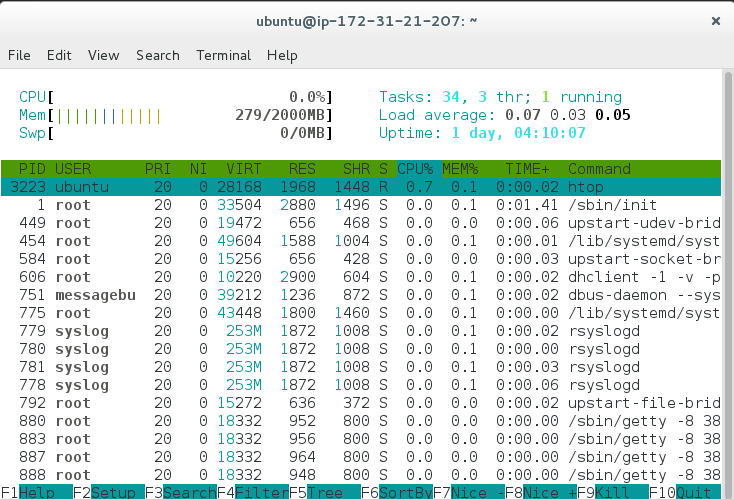Viewport: 734px width, 499px height.
Task: Click the F7 Nice - function button
Action: [x=469, y=492]
